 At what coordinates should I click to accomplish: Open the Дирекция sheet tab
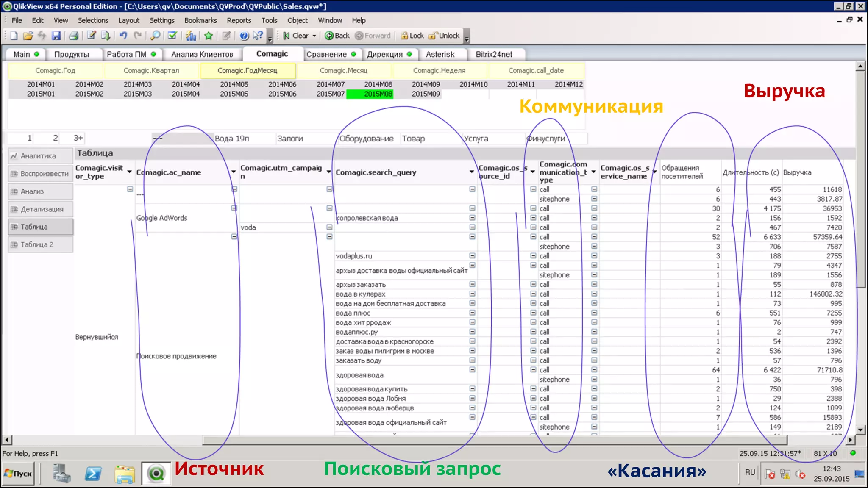pyautogui.click(x=389, y=54)
